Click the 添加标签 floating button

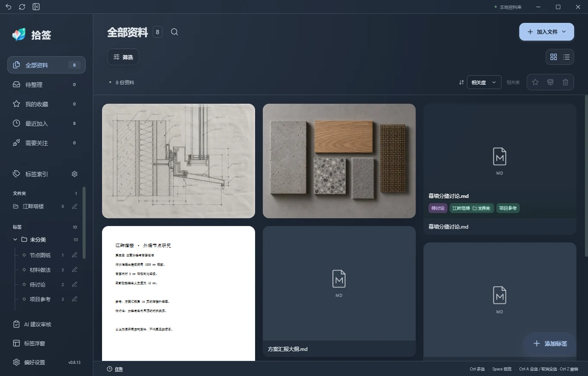tap(550, 344)
